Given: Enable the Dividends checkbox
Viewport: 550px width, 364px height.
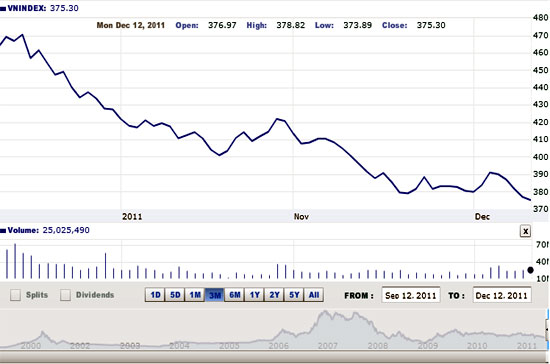Looking at the screenshot, I should point(65,295).
